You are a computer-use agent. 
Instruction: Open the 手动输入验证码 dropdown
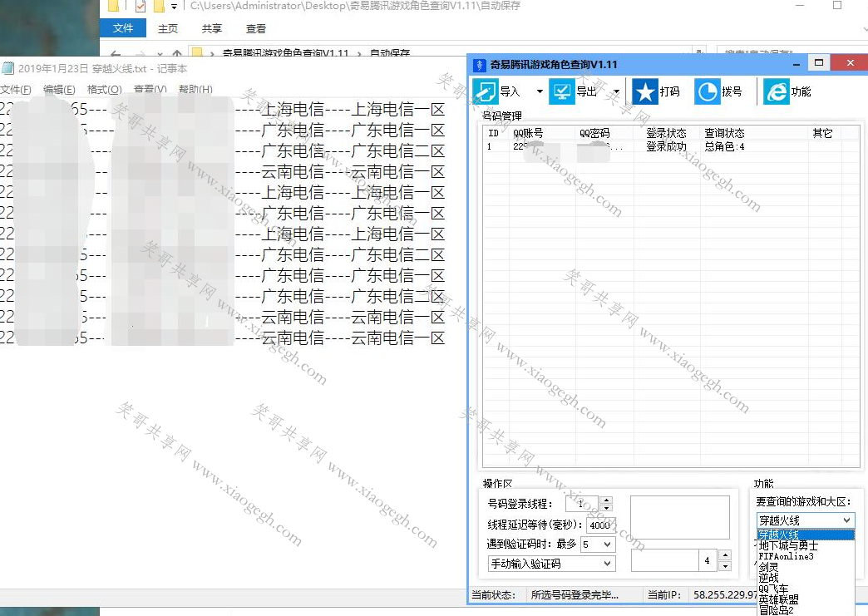pyautogui.click(x=551, y=564)
